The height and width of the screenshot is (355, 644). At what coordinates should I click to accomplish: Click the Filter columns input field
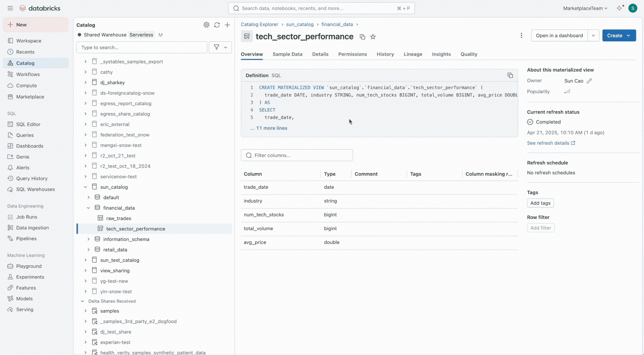(x=297, y=155)
